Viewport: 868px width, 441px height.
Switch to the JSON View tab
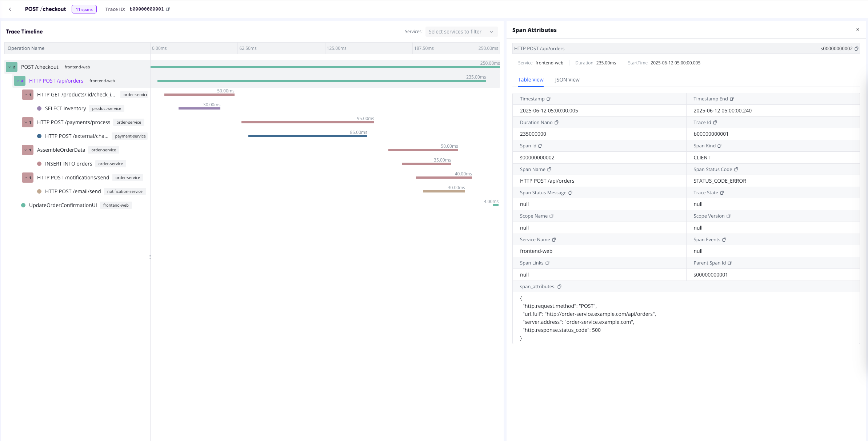pos(567,80)
